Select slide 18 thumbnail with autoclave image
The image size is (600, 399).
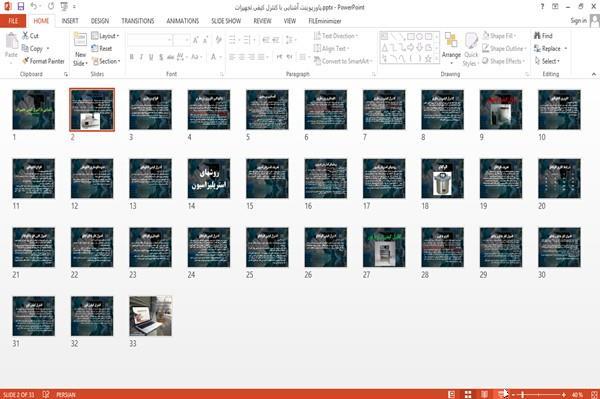(x=442, y=179)
